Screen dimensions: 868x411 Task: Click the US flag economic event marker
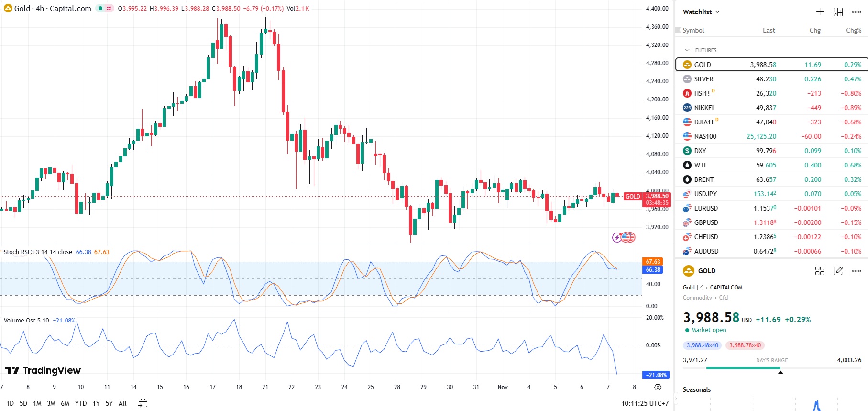(x=628, y=237)
